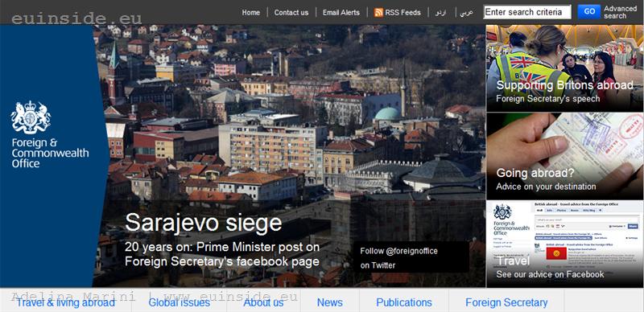Viewport: 644px width, 312px height.
Task: Open the Travel advice on Facebook tile
Action: (x=565, y=244)
